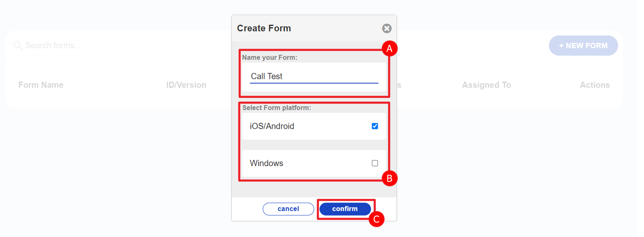
Task: Click the red circle marker C
Action: pos(376,219)
